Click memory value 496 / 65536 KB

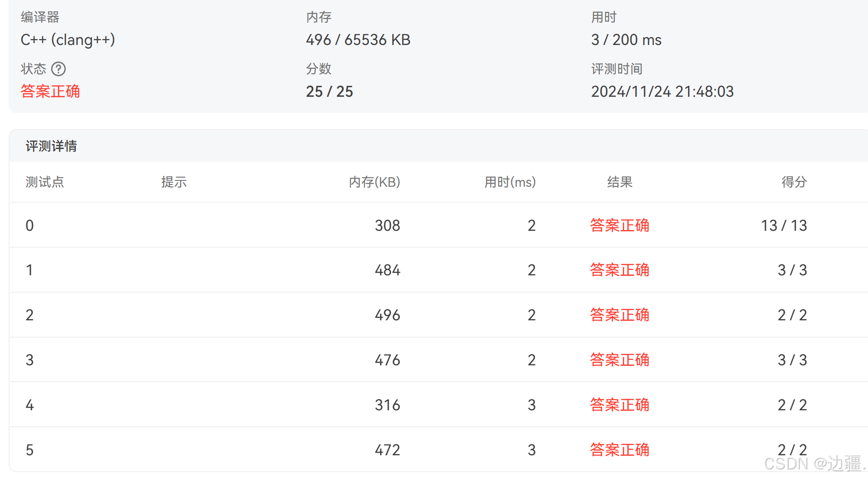point(358,40)
